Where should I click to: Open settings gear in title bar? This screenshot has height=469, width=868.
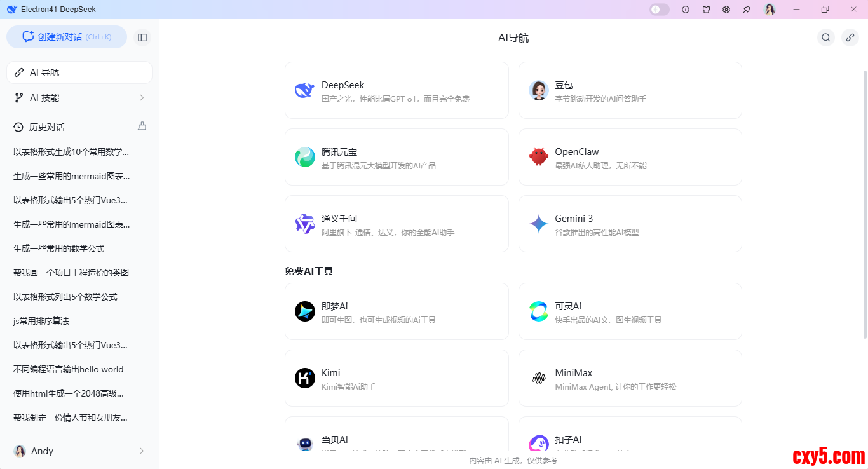click(x=726, y=10)
